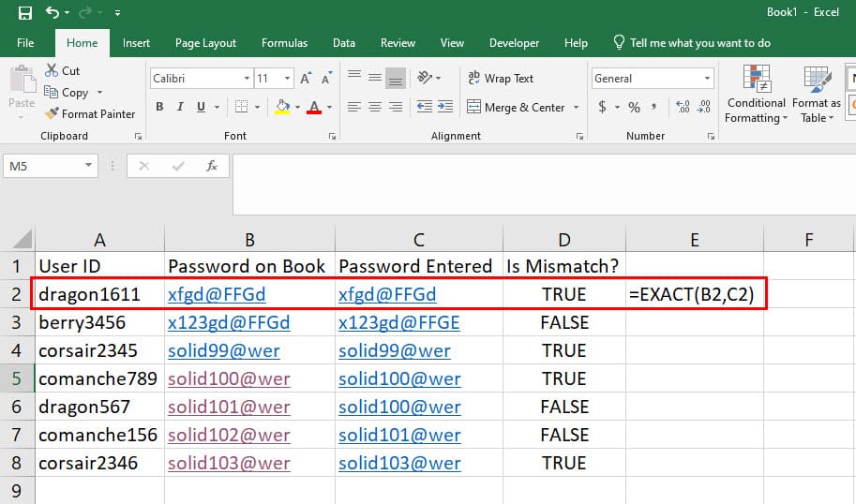The width and height of the screenshot is (856, 504).
Task: Click the Insert Function fx icon
Action: coord(212,166)
